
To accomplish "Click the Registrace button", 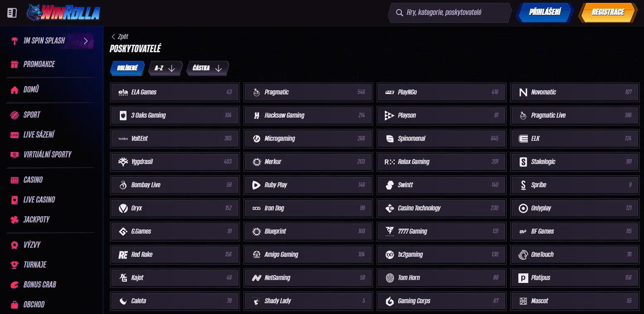I will [x=608, y=12].
